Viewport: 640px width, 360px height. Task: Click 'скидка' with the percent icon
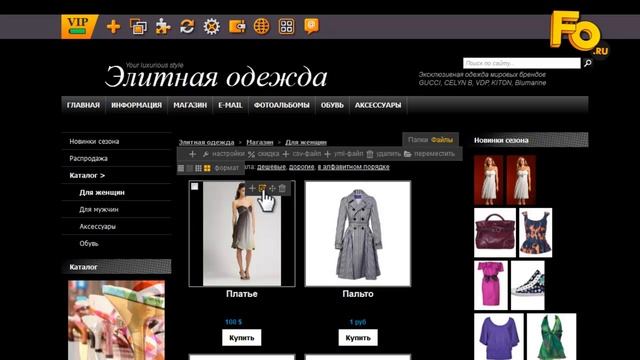(263, 154)
